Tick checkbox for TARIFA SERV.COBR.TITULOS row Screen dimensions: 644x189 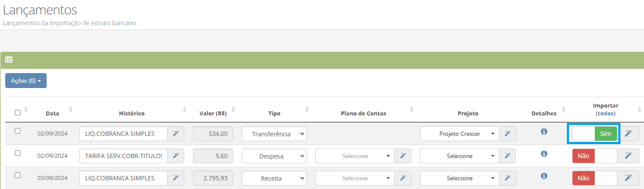pos(17,153)
